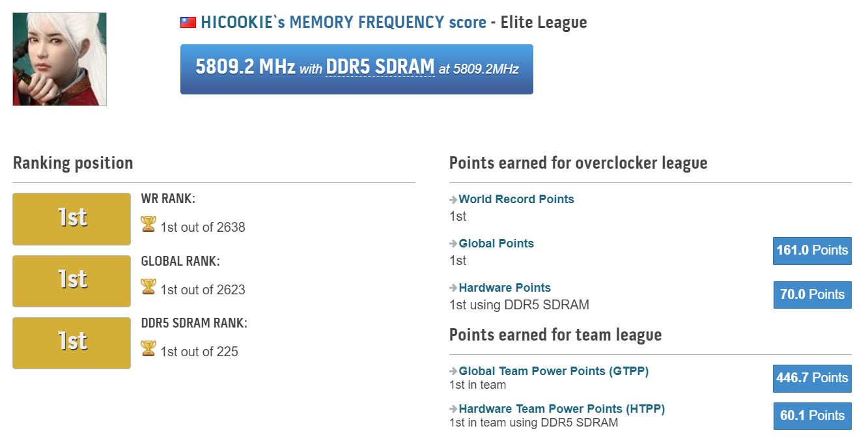
Task: Click the Global rank trophy icon
Action: (148, 287)
